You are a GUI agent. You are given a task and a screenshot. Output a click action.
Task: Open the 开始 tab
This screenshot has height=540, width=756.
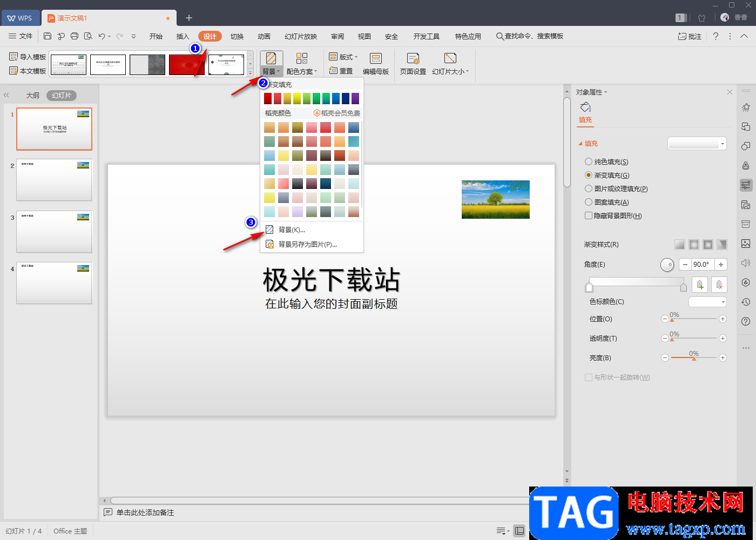coord(156,36)
